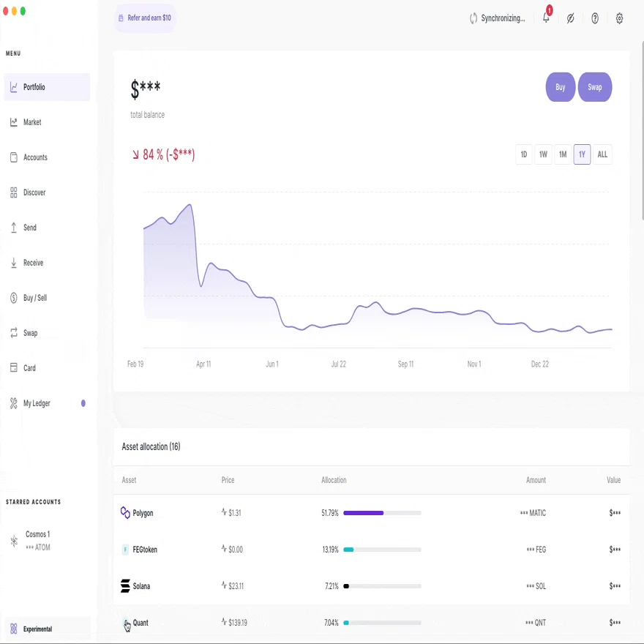Open Experimental features entry
Image resolution: width=644 pixels, height=644 pixels.
(x=47, y=629)
